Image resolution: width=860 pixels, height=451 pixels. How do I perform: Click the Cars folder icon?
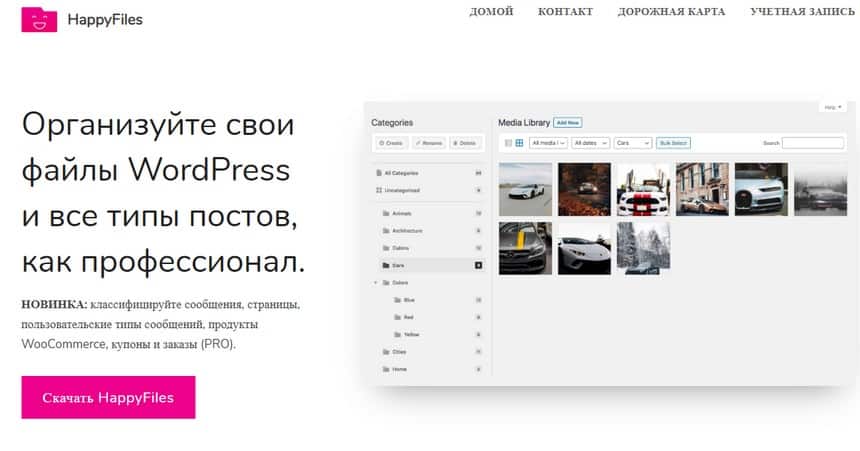pos(386,266)
